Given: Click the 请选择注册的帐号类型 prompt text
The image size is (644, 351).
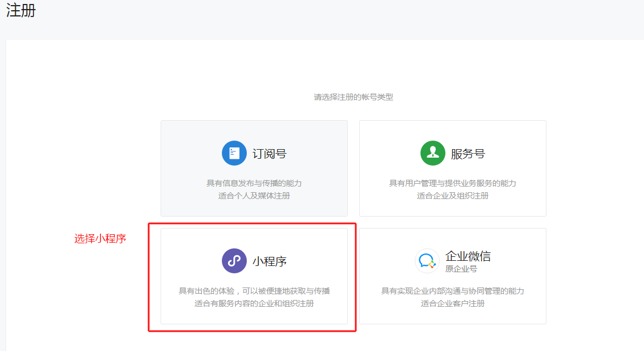Looking at the screenshot, I should [353, 97].
